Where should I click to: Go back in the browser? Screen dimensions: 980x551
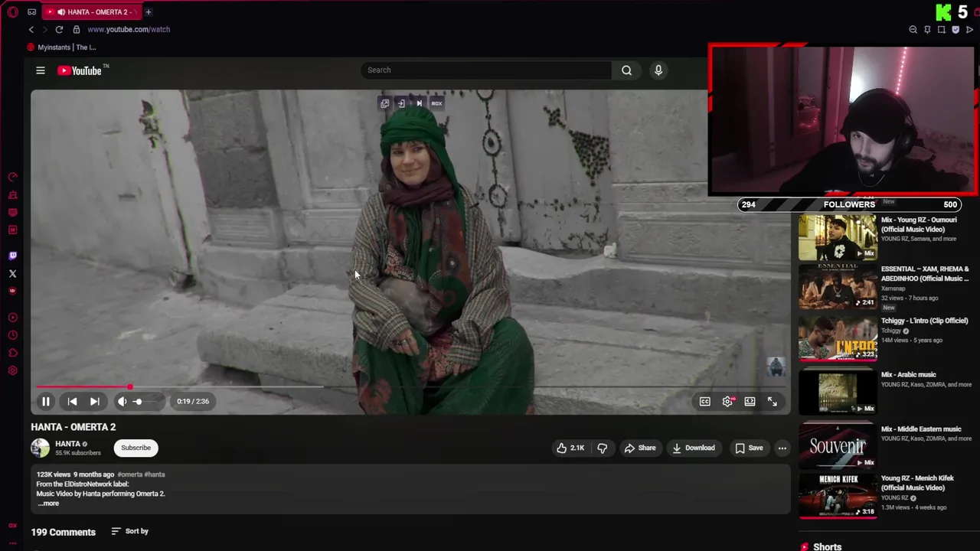pos(31,29)
